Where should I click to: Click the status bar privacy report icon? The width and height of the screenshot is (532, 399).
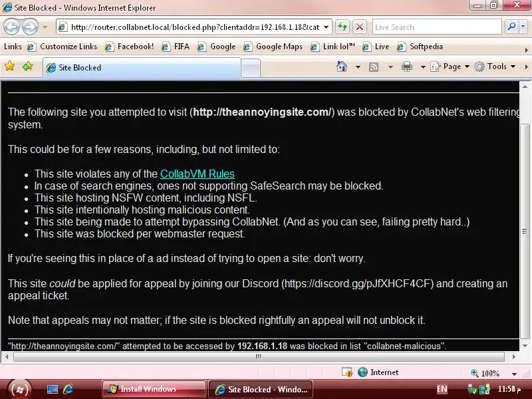346,372
